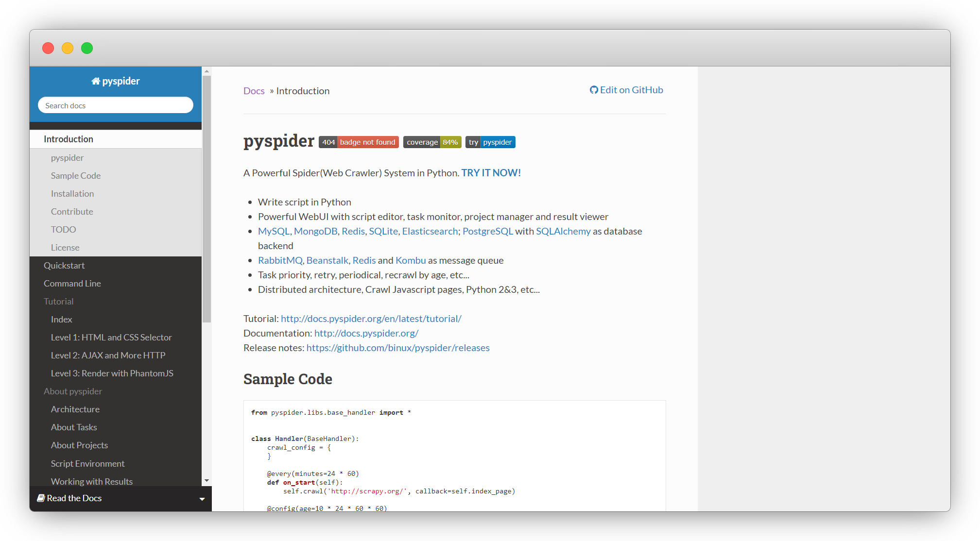Image resolution: width=980 pixels, height=541 pixels.
Task: Click Redis link in database backend line
Action: pyautogui.click(x=353, y=231)
